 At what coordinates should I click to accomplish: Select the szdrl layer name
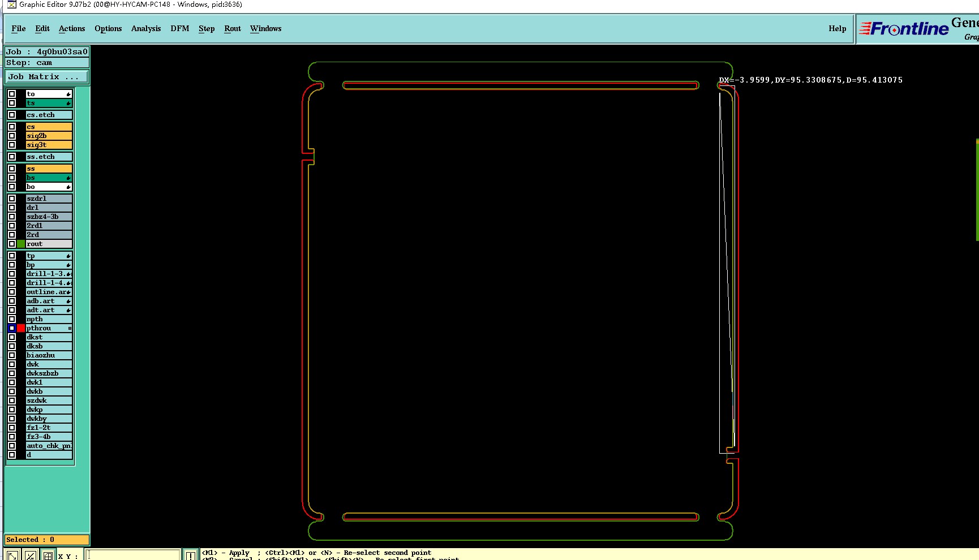49,199
